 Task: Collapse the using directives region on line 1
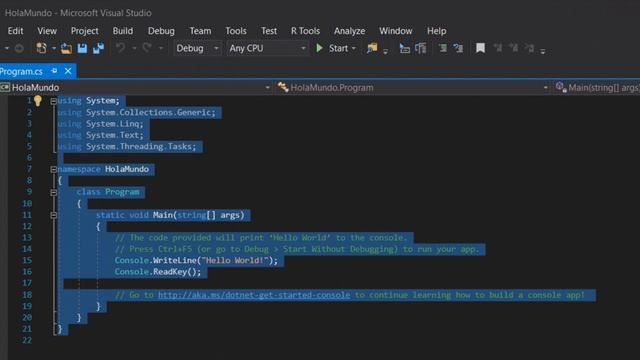tap(53, 101)
